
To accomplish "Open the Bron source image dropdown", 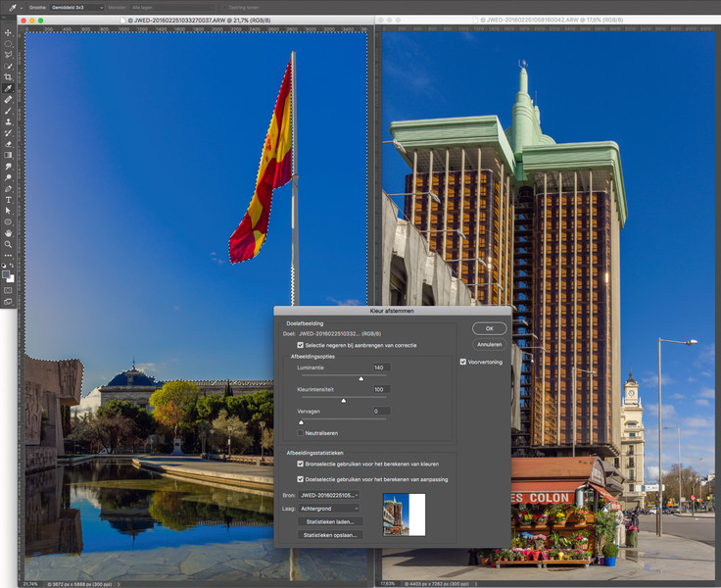I will 329,495.
